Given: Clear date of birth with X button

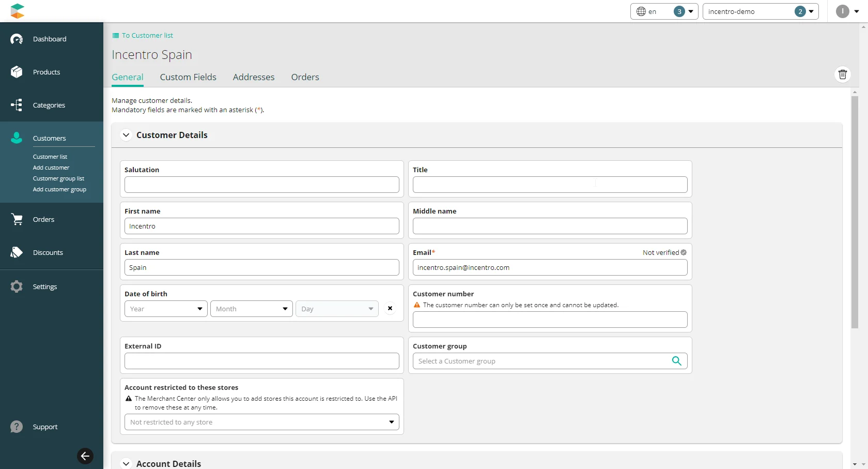Looking at the screenshot, I should point(390,308).
